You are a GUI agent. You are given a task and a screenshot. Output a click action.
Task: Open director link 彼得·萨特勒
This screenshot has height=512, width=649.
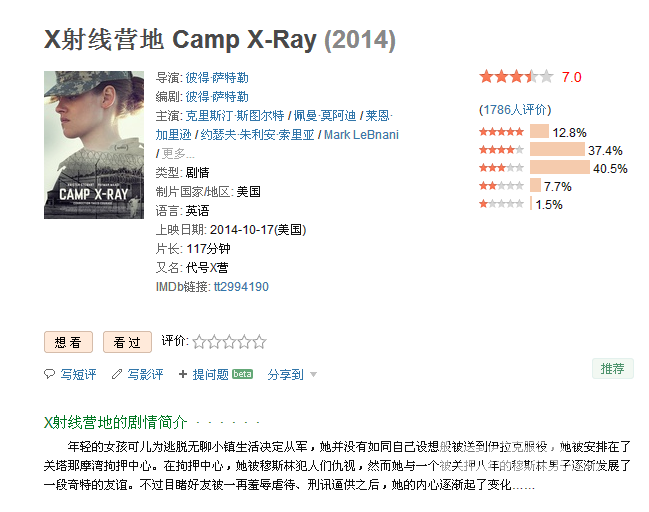(217, 78)
